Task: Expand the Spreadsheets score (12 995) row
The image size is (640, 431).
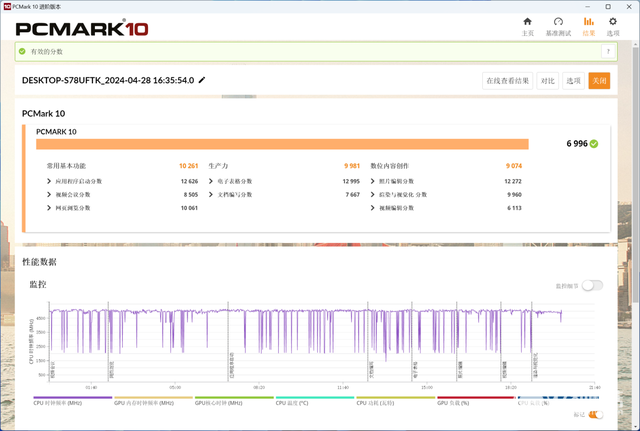Action: click(284, 181)
